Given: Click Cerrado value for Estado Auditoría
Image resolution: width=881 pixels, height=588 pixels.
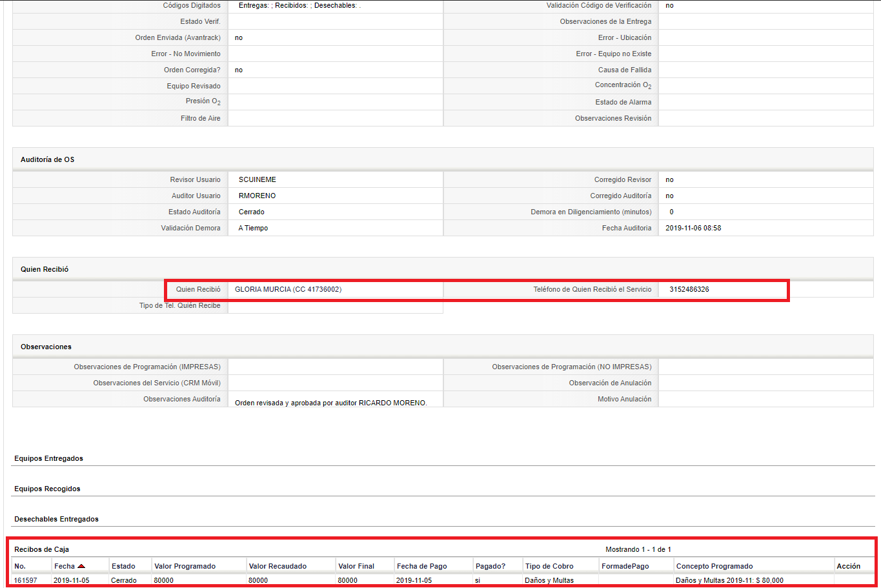Looking at the screenshot, I should (252, 212).
